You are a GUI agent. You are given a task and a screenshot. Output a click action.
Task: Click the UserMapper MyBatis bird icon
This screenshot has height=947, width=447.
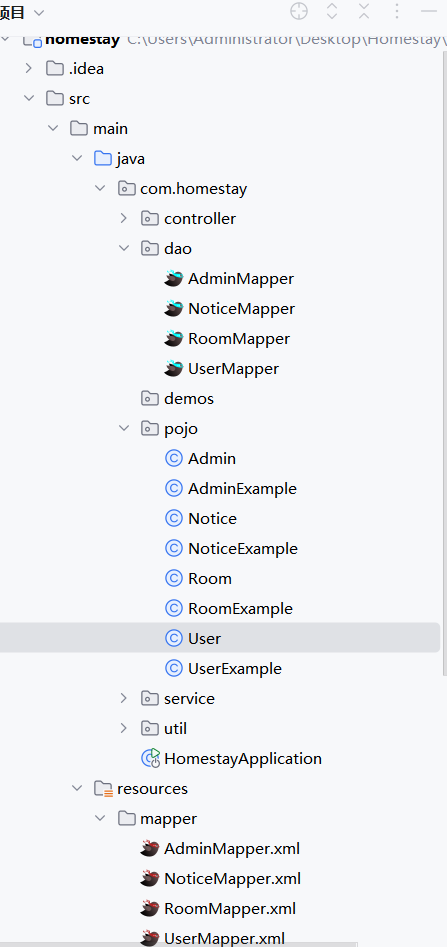[173, 368]
